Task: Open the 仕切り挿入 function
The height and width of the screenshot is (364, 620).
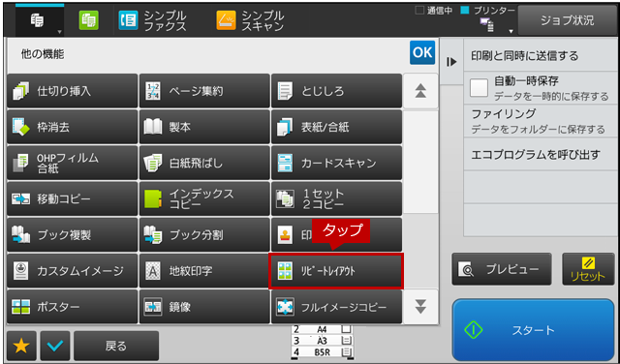Action: [73, 91]
